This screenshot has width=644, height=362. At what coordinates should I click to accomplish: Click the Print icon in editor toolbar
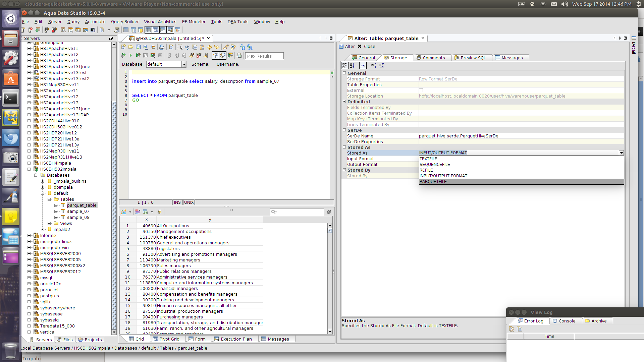click(162, 47)
